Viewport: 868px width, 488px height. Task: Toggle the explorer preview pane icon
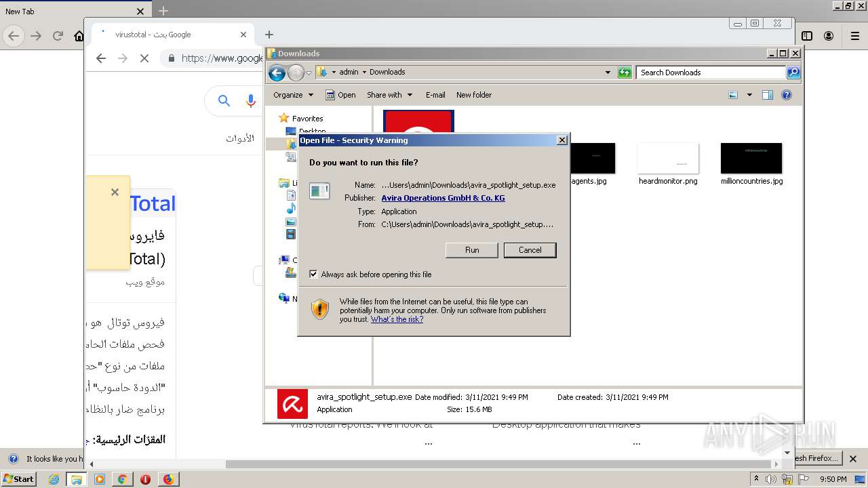pyautogui.click(x=768, y=95)
